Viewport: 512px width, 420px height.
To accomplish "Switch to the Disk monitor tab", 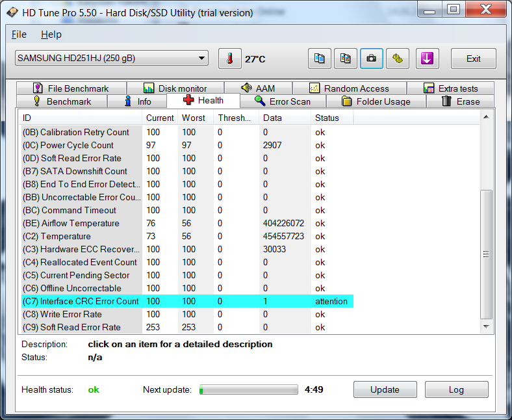I will click(x=175, y=88).
